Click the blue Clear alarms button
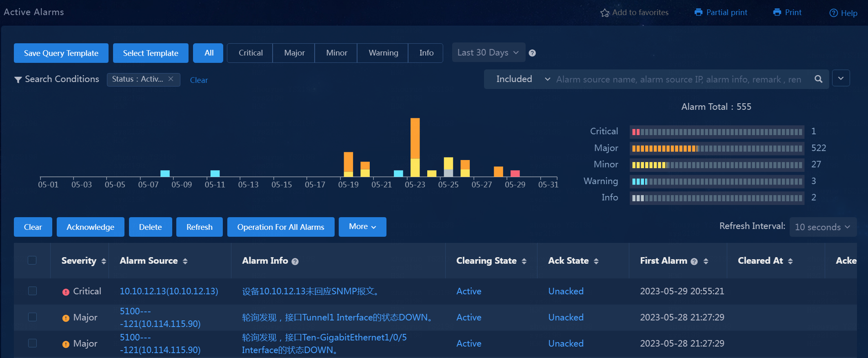This screenshot has width=868, height=358. coord(33,227)
